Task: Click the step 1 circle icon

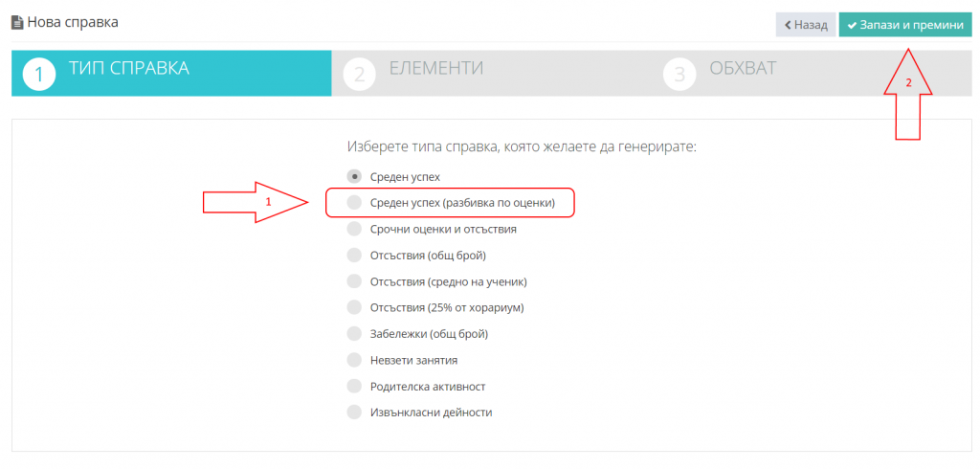Action: point(38,75)
